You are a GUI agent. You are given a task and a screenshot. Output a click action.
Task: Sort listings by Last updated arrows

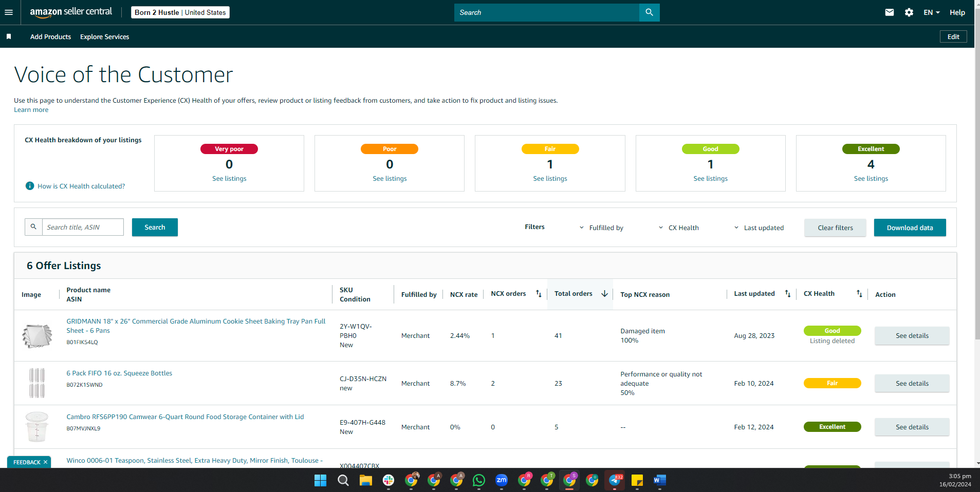(x=788, y=294)
